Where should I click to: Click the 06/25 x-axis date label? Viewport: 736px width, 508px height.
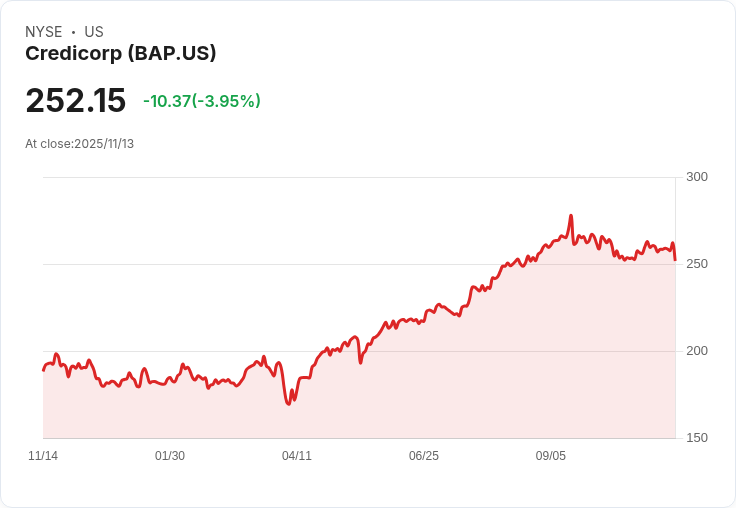[x=424, y=456]
